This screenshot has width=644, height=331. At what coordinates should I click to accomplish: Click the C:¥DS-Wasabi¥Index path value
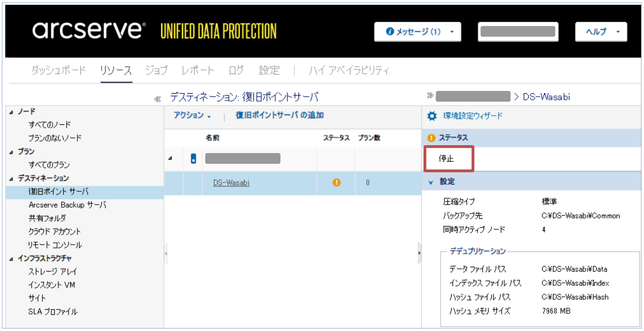point(576,283)
